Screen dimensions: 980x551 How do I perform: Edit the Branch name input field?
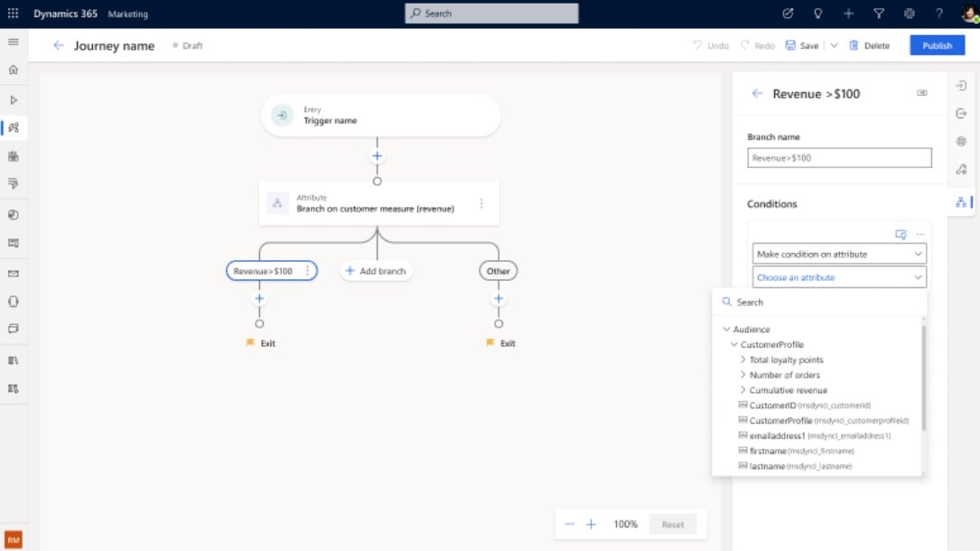(839, 158)
